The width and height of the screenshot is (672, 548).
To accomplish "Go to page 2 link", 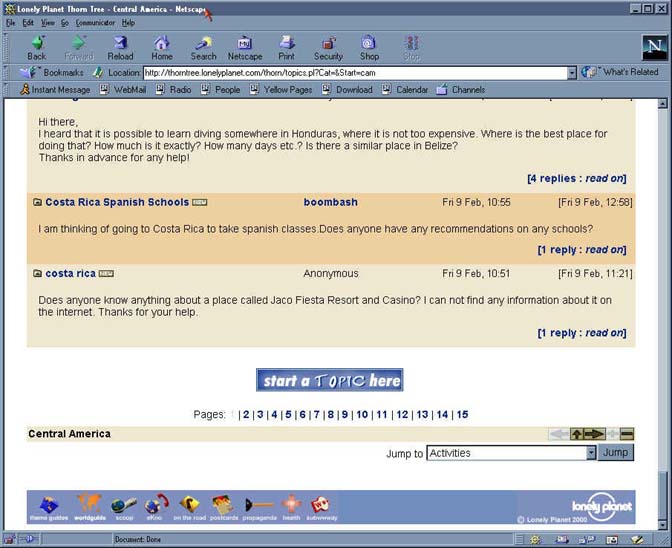I will click(x=246, y=414).
